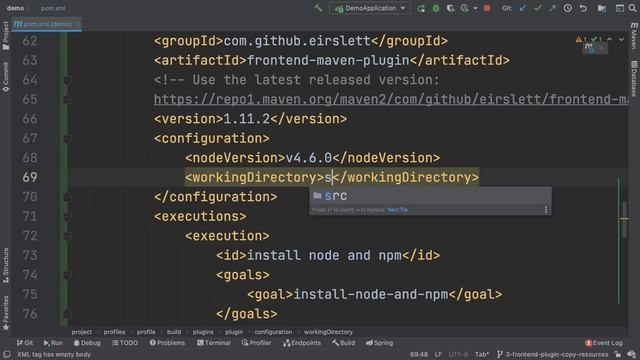Open Search Everywhere magnifier icon
The image size is (640, 360).
[x=633, y=8]
